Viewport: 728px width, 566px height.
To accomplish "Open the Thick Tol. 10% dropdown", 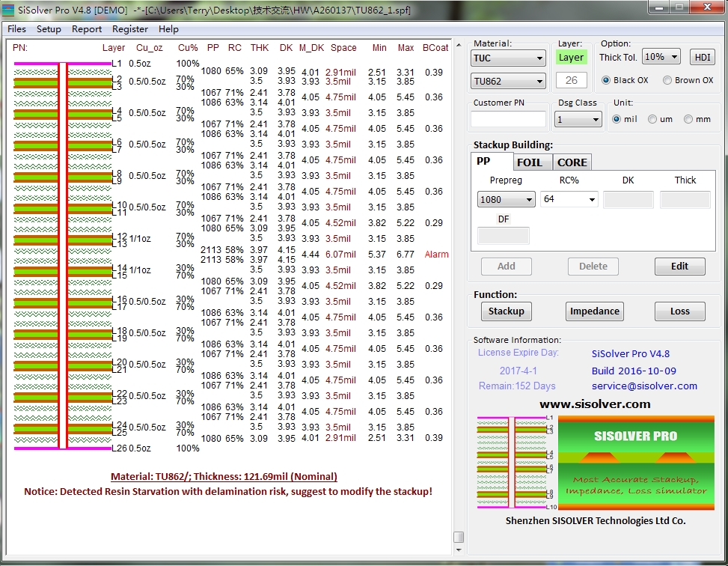I will pyautogui.click(x=661, y=57).
